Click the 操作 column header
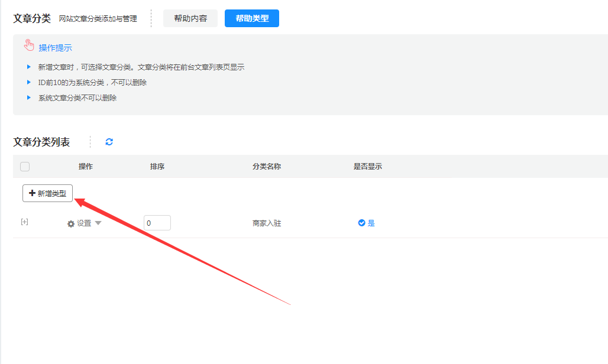Image resolution: width=608 pixels, height=364 pixels. tap(86, 167)
